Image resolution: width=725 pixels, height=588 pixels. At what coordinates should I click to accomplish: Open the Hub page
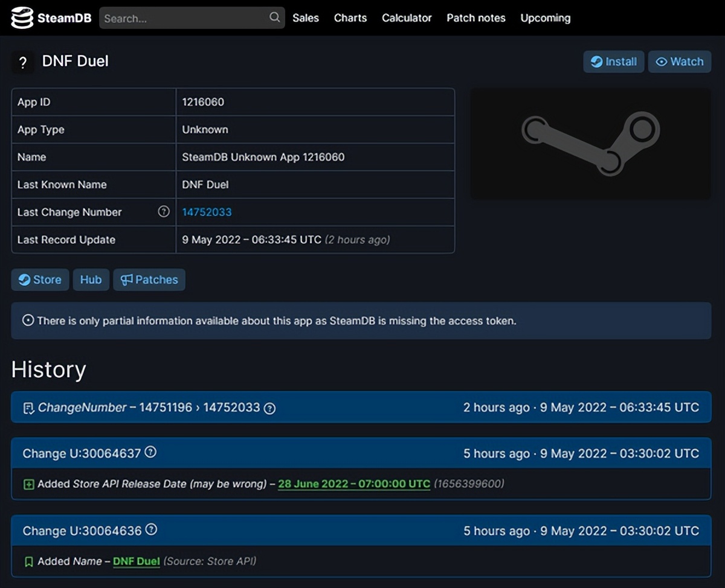point(91,280)
